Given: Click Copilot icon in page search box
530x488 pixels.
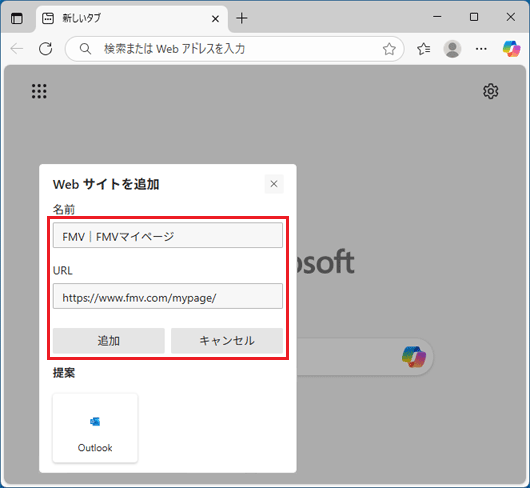Looking at the screenshot, I should [414, 357].
